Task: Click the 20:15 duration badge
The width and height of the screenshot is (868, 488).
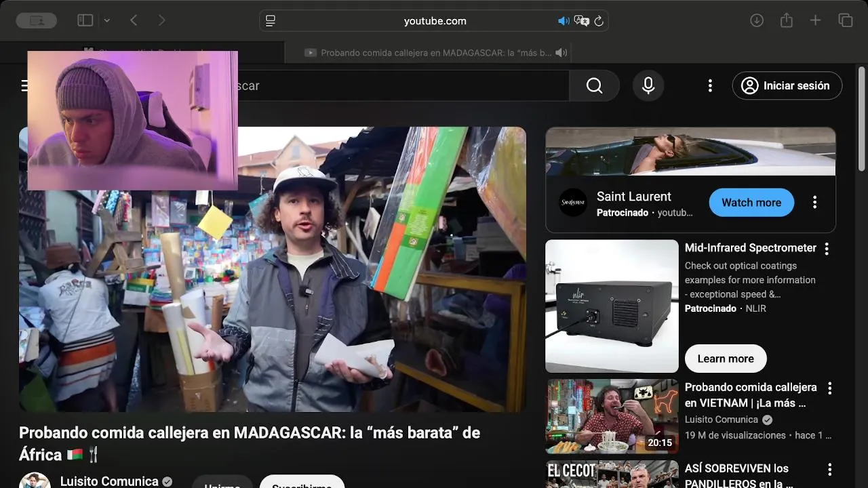Action: pos(660,443)
